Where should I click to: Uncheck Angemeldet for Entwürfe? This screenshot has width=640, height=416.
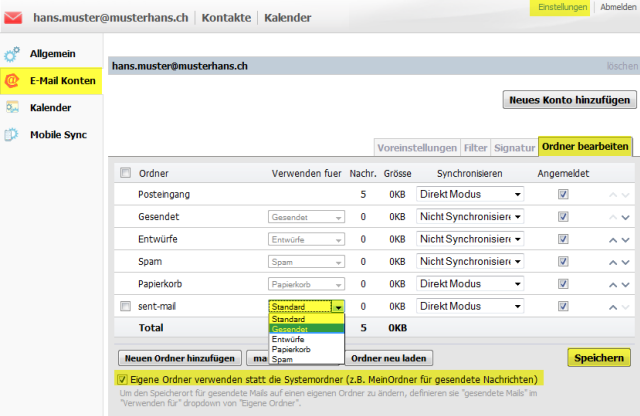(x=563, y=239)
